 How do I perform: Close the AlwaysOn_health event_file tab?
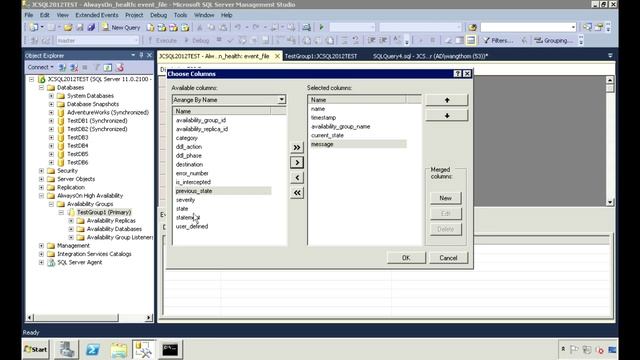pos(277,56)
